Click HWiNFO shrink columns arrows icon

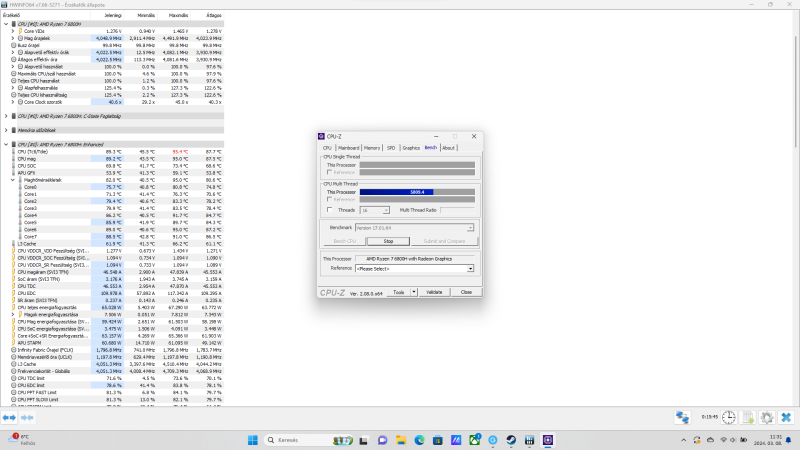click(27, 417)
